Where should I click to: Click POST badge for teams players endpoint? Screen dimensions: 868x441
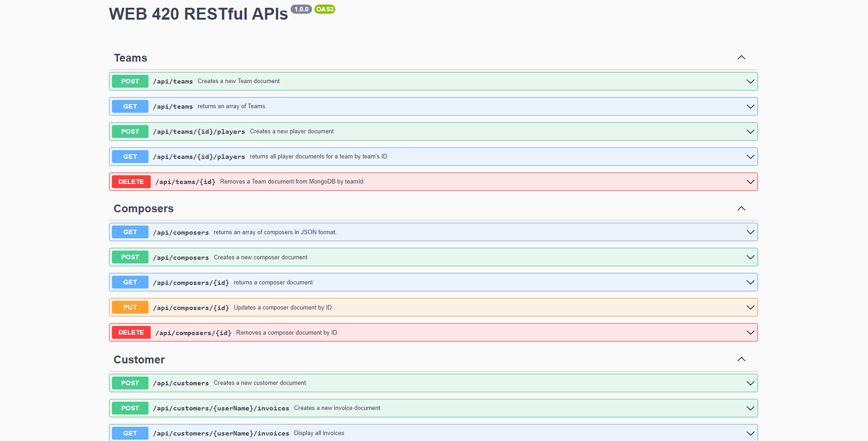point(130,131)
